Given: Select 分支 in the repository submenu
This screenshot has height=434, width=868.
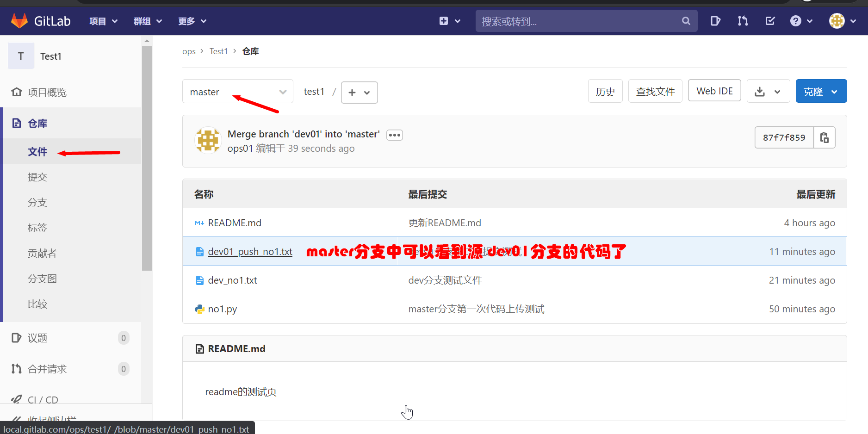Looking at the screenshot, I should [x=37, y=203].
